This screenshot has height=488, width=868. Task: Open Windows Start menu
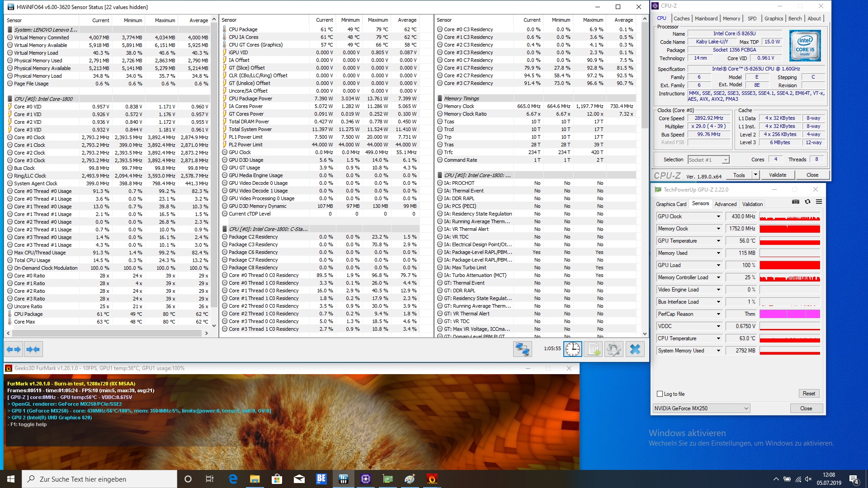click(11, 479)
